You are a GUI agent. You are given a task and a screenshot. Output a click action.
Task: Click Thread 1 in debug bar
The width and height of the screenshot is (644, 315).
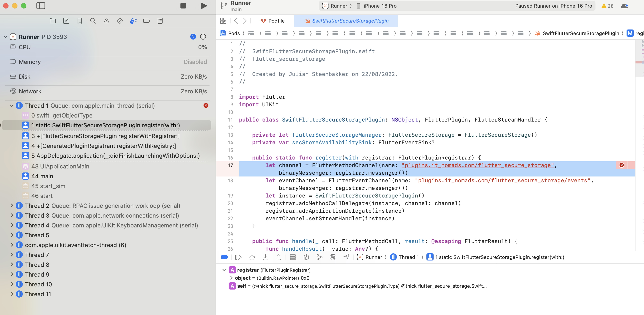click(404, 257)
